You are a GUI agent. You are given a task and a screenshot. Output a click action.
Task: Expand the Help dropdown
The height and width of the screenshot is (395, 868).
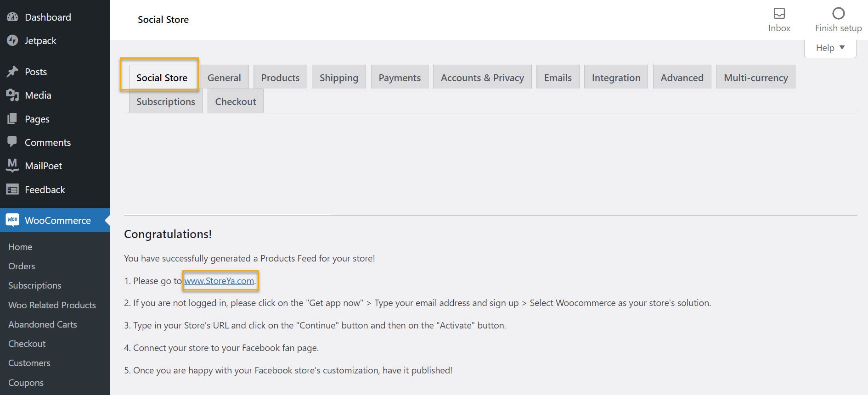click(830, 48)
